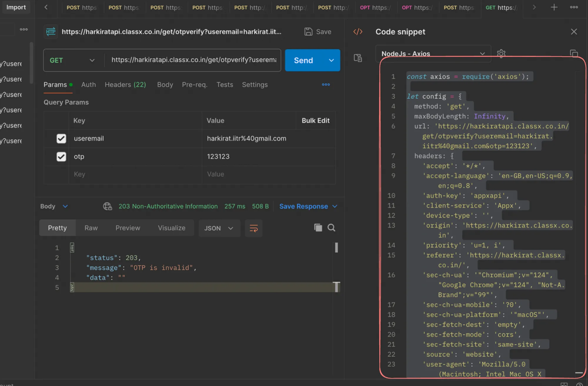Screen dimensions: 588x386
Task: Expand the Send button arrow options
Action: tap(331, 60)
